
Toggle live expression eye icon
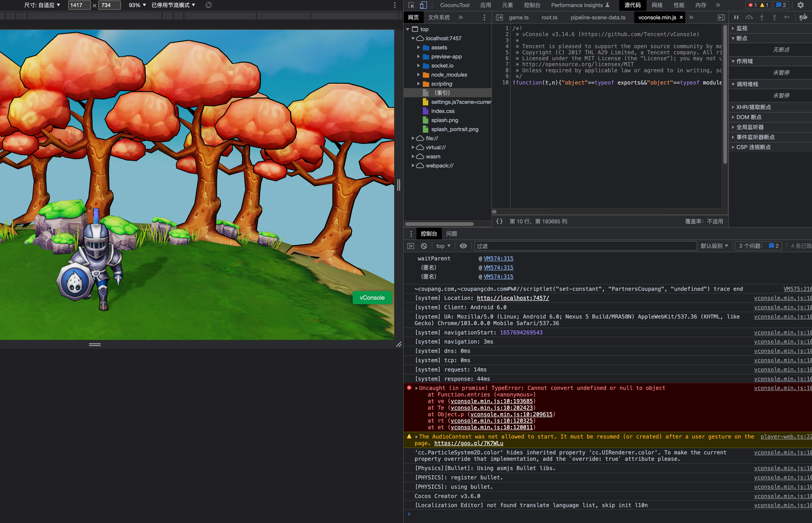tap(463, 246)
